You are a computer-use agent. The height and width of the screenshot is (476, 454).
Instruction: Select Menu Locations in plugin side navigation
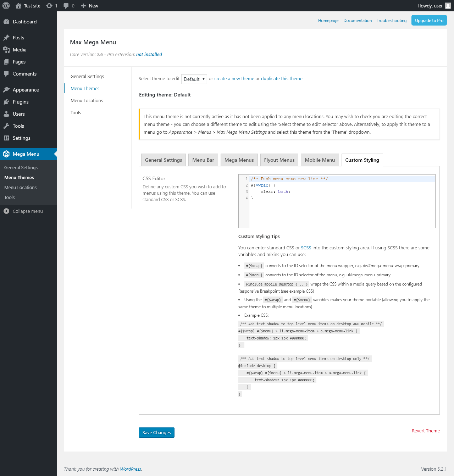click(x=87, y=101)
